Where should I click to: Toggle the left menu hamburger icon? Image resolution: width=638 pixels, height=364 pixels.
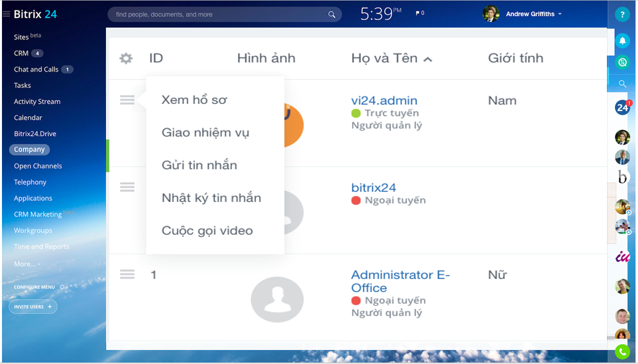tap(6, 14)
